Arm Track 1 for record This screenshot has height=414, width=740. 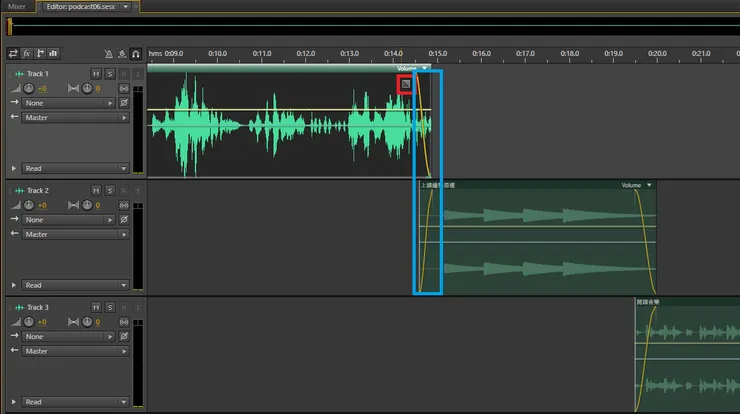click(124, 74)
